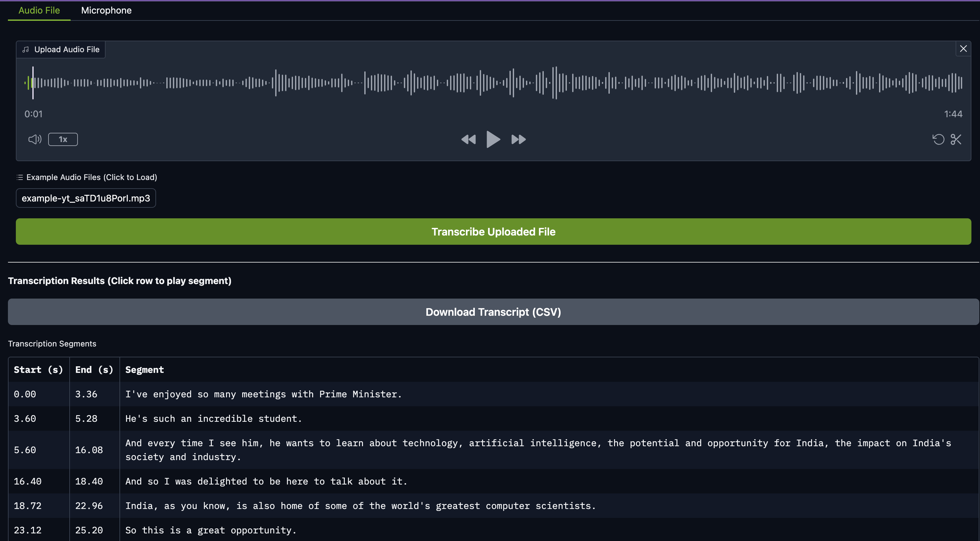The image size is (980, 541).
Task: Click the music note upload icon
Action: coord(25,49)
